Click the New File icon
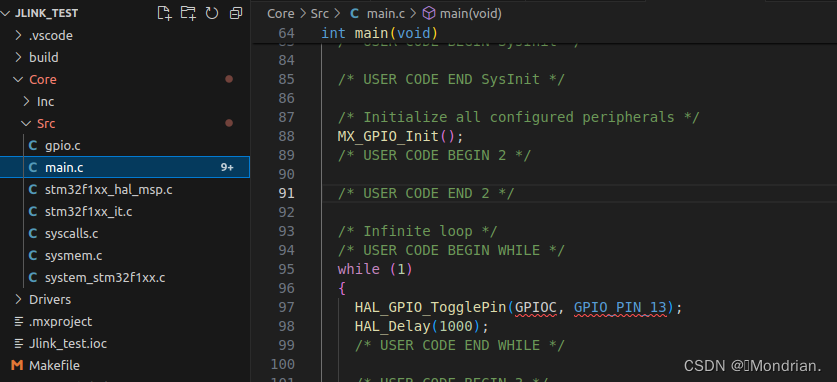 [164, 13]
